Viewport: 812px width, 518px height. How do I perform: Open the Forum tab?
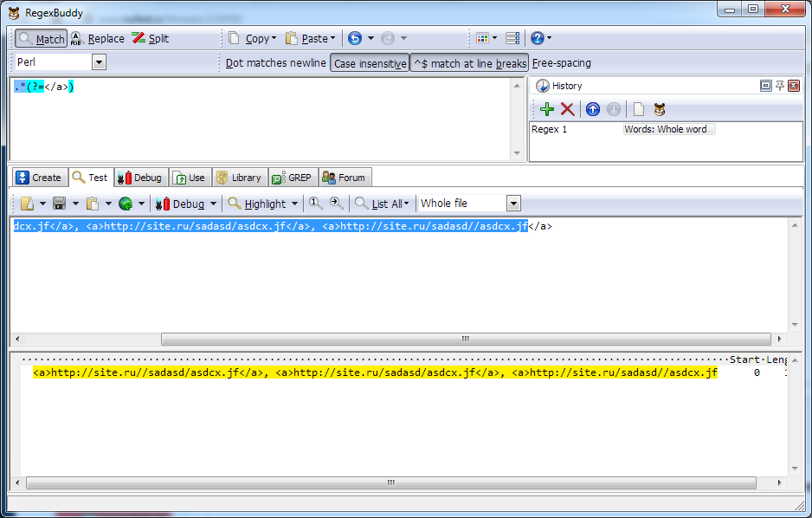[345, 178]
